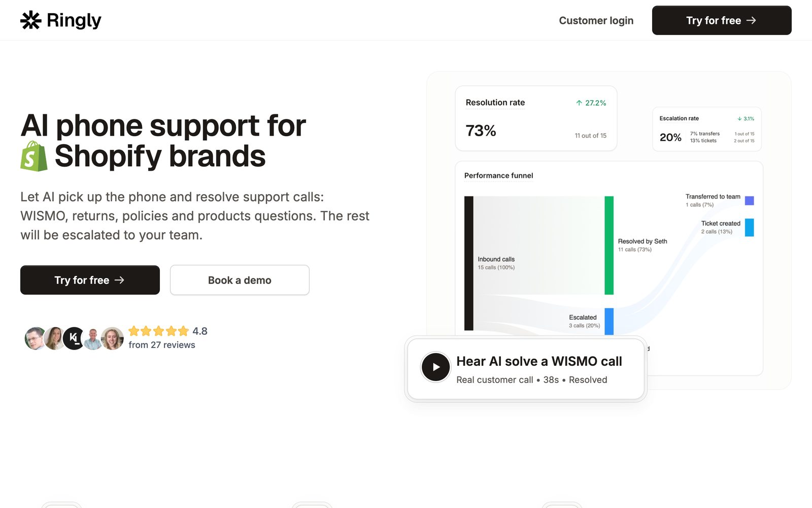Image resolution: width=812 pixels, height=508 pixels.
Task: Click the red down arrow next to 3.1%
Action: click(x=739, y=118)
